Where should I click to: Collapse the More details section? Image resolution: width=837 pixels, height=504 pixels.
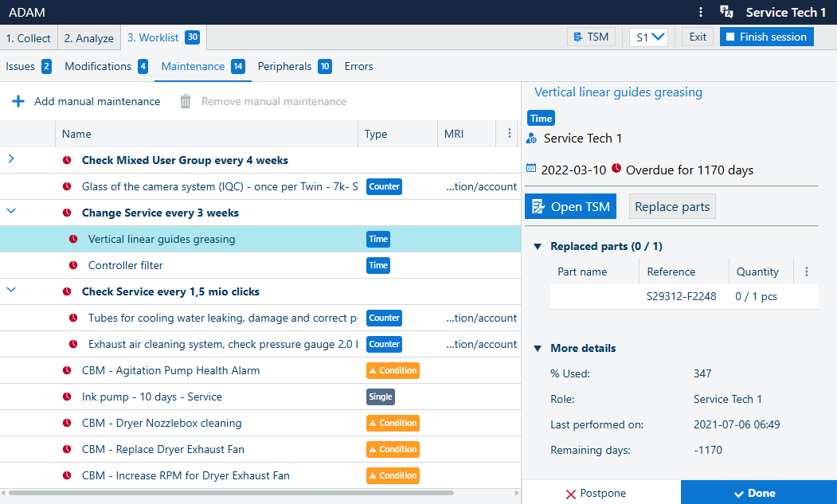click(x=538, y=349)
